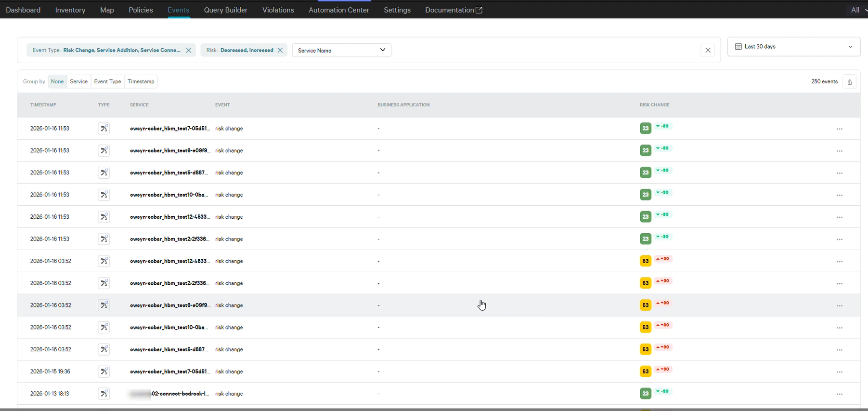Open the three-dot menu for first row
868x411 pixels.
pos(839,129)
